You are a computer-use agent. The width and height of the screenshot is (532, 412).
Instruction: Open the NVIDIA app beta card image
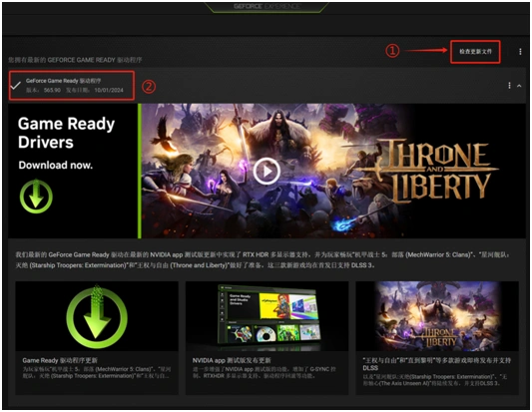click(x=266, y=316)
